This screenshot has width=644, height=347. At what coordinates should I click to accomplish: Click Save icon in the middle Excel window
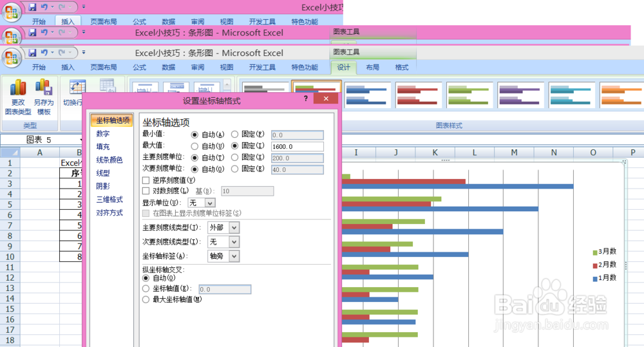pos(32,32)
